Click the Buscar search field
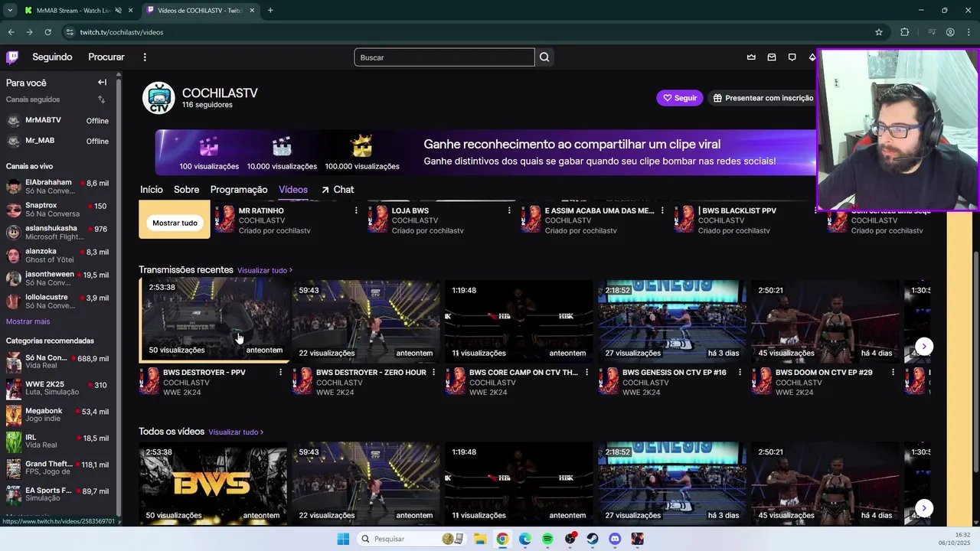 click(444, 57)
